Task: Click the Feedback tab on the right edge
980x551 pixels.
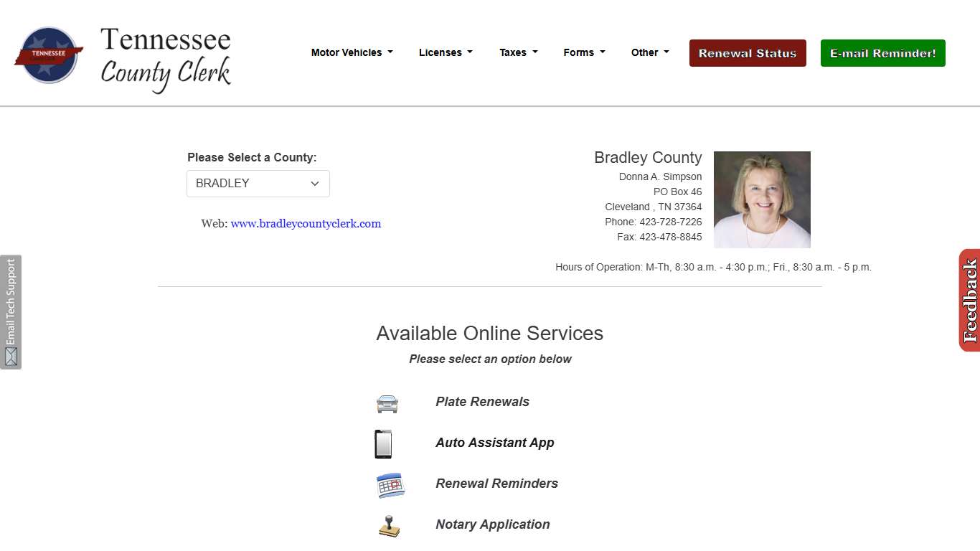Action: pyautogui.click(x=970, y=299)
